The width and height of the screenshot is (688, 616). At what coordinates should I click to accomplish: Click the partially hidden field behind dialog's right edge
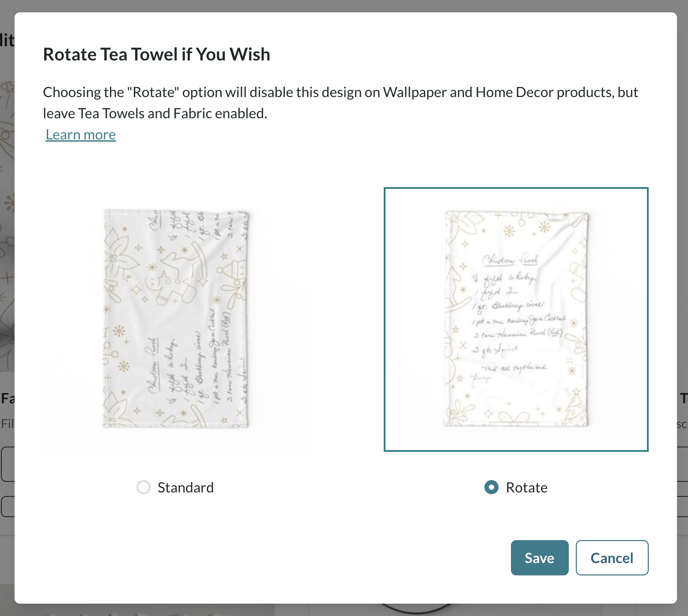pos(683,464)
